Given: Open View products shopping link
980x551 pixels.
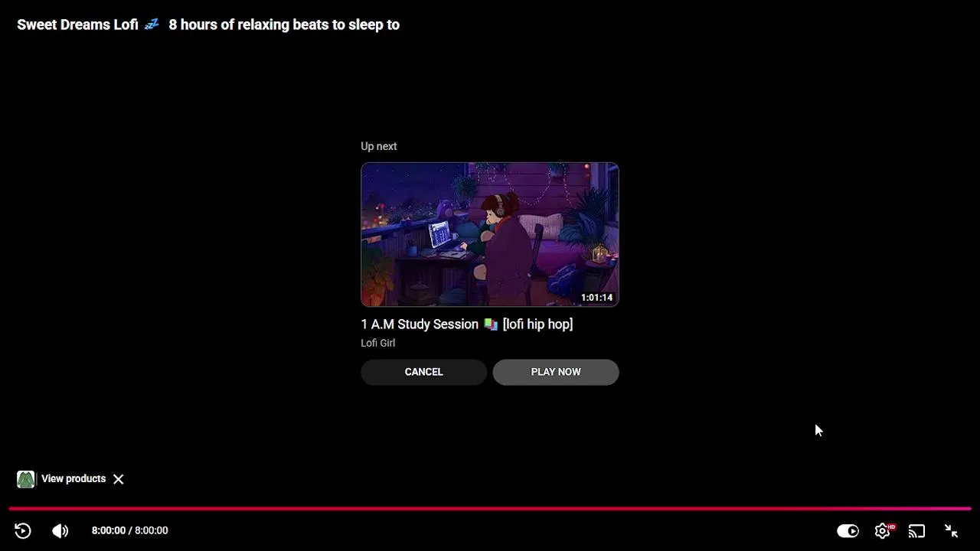Looking at the screenshot, I should [x=73, y=479].
